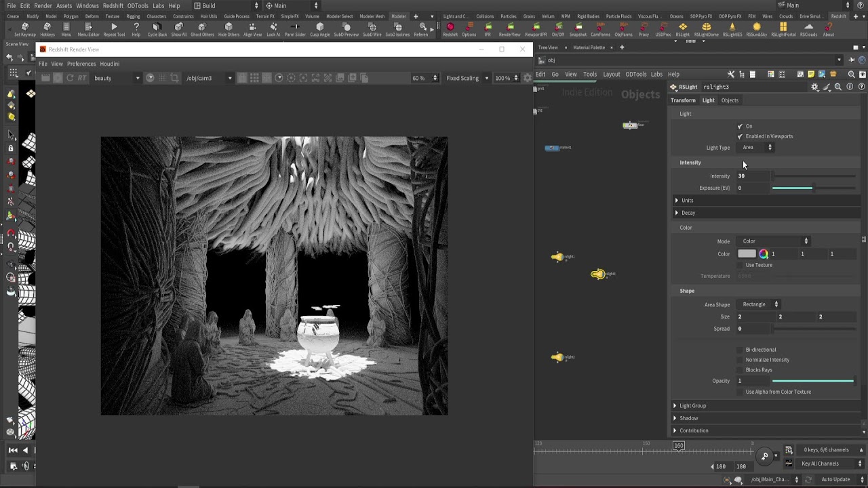Click the Intensity value field
868x488 pixels.
tap(753, 176)
